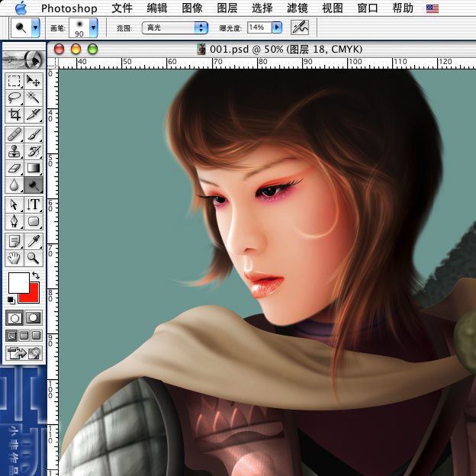Open the range dropdown showing 高光
476x476 pixels.
[175, 27]
